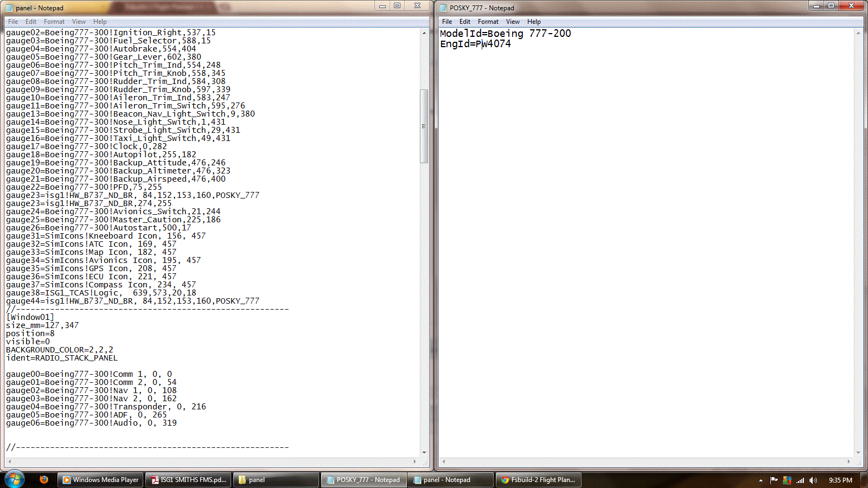
Task: Place cursor on ModelId=Boeing 777-200 line
Action: (506, 34)
